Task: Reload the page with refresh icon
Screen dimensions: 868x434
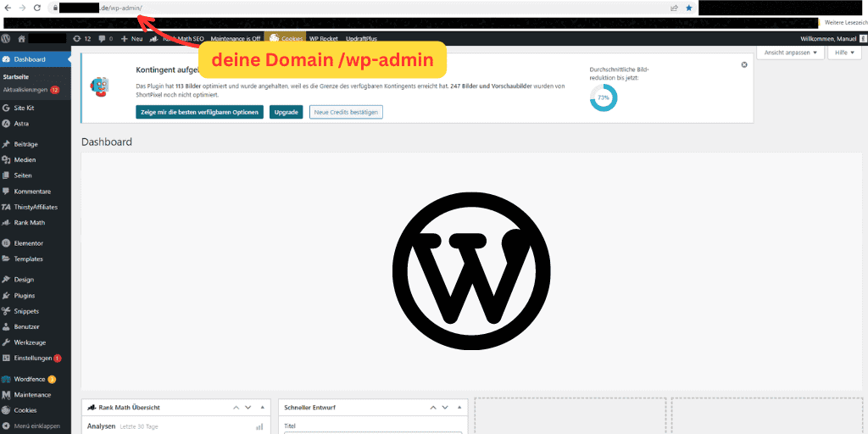Action: click(37, 8)
